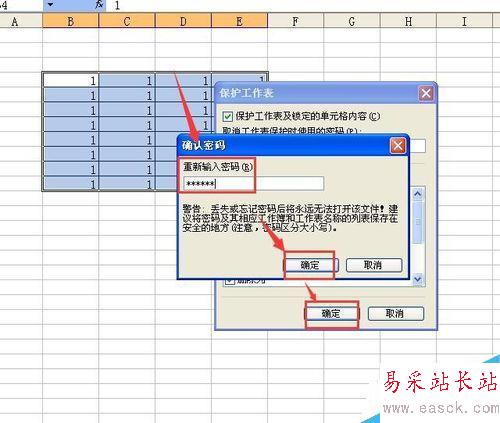Image resolution: width=500 pixels, height=423 pixels.
Task: Close the 保护工作表 dialog
Action: (426, 93)
